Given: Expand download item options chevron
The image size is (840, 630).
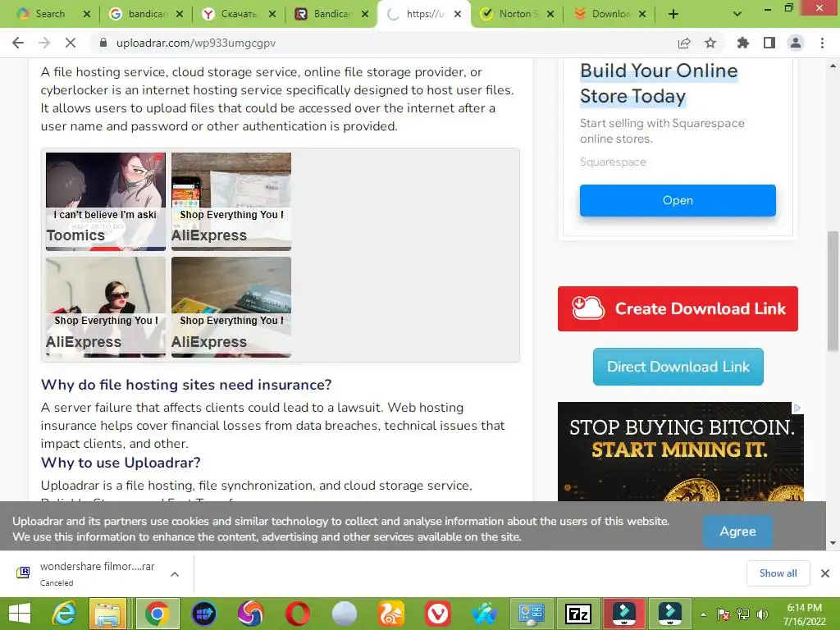Looking at the screenshot, I should click(x=175, y=573).
